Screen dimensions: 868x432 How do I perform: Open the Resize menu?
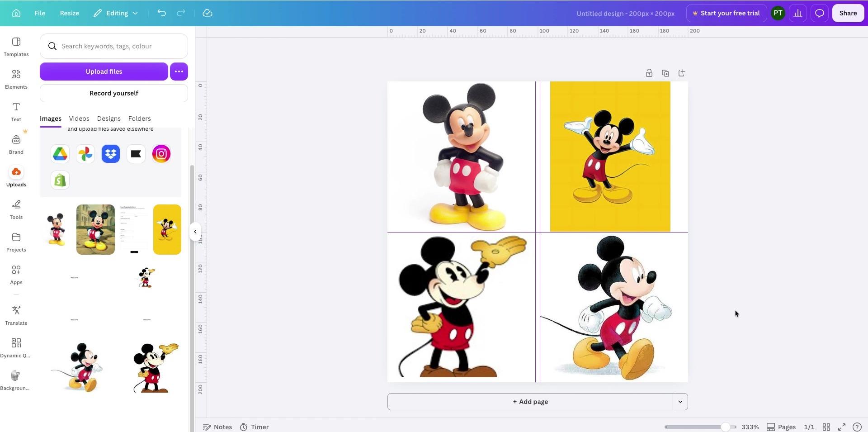coord(70,13)
